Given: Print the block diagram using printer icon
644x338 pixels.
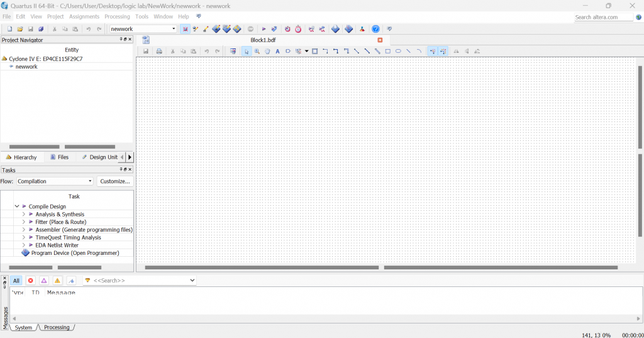Looking at the screenshot, I should point(159,52).
